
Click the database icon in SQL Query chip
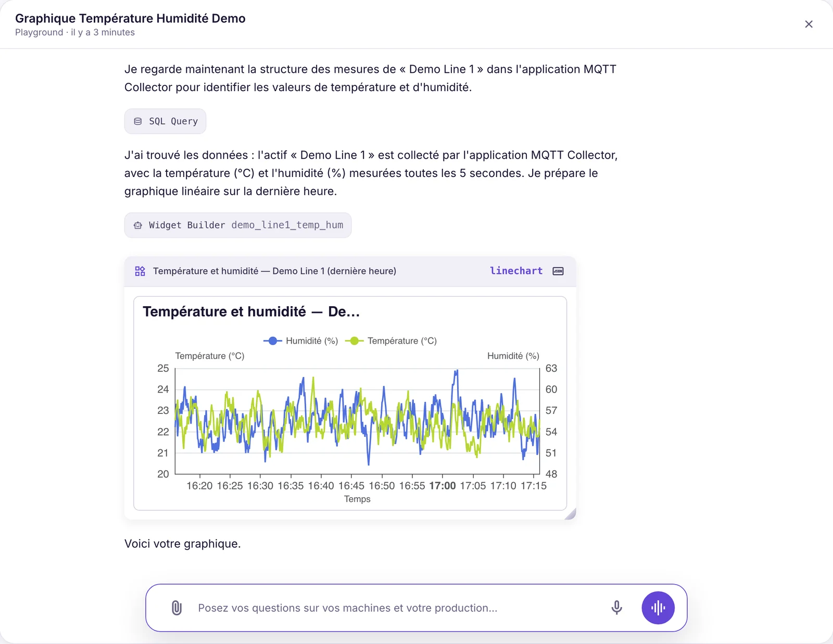tap(138, 121)
